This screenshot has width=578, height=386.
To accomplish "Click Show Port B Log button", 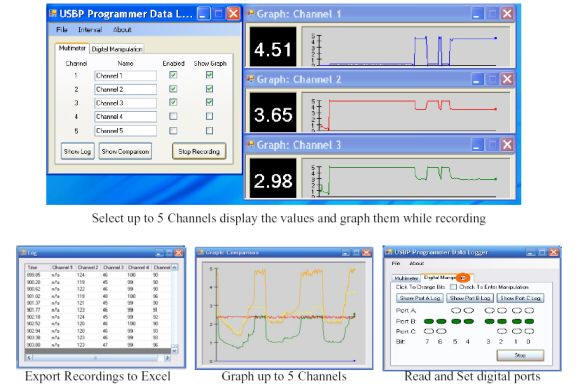I will click(x=470, y=298).
